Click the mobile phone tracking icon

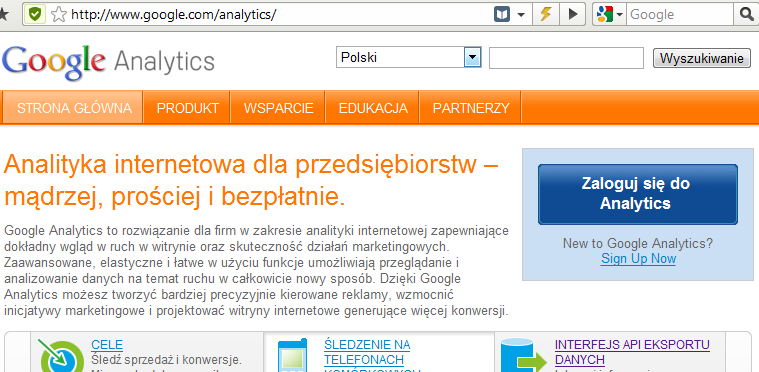coord(292,355)
